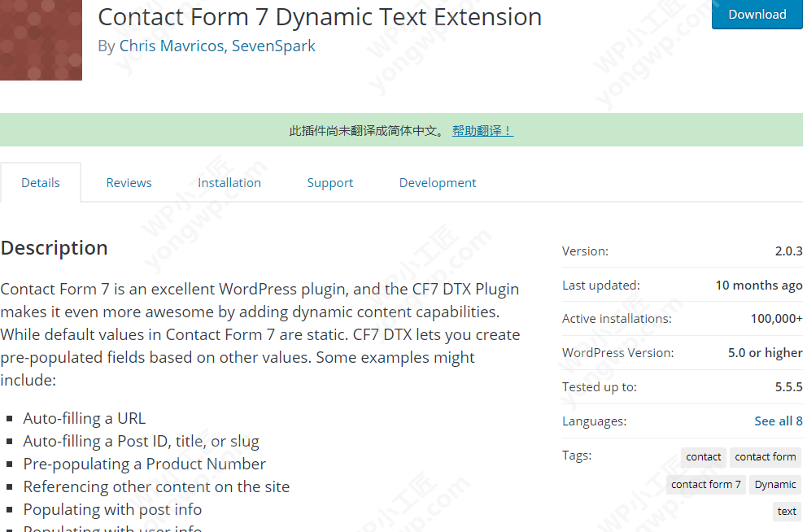Open Chris Mavricos author link
The height and width of the screenshot is (532, 807).
171,46
